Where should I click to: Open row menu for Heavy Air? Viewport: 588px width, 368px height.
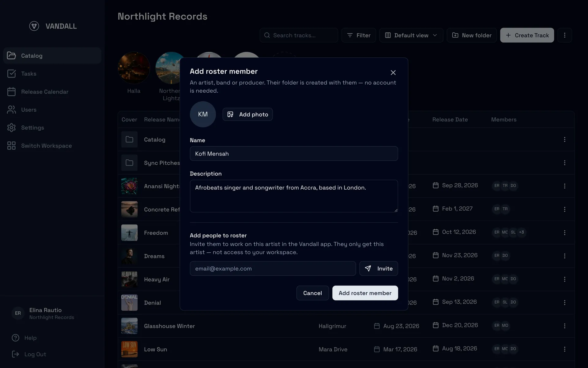[x=565, y=279]
